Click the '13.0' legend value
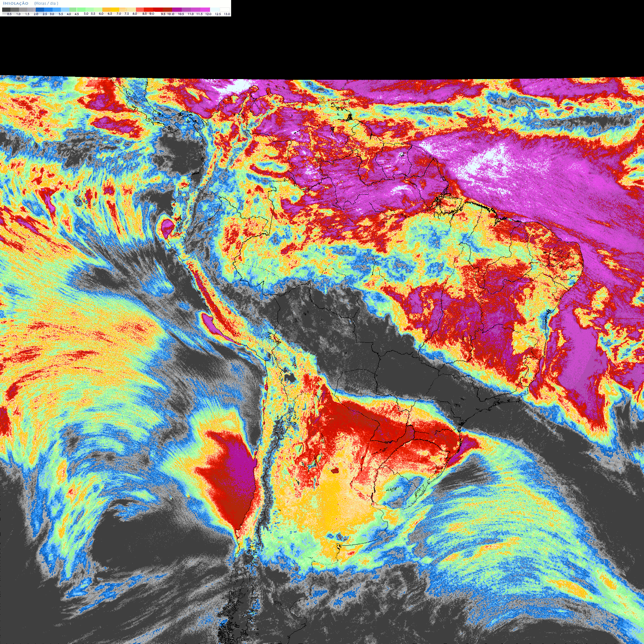Viewport: 644px width, 644px height. [227, 14]
